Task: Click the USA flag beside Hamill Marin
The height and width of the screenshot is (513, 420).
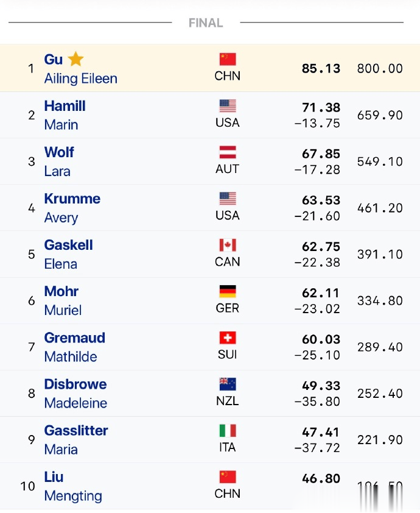Action: tap(228, 105)
